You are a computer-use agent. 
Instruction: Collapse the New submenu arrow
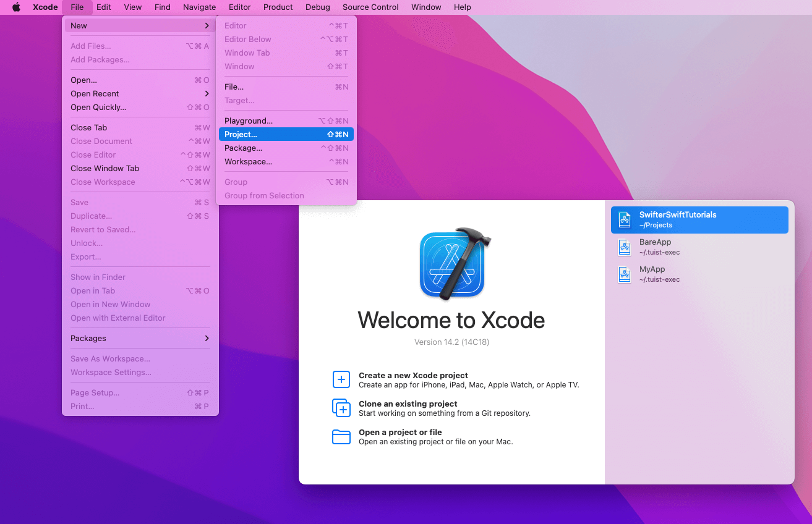207,26
